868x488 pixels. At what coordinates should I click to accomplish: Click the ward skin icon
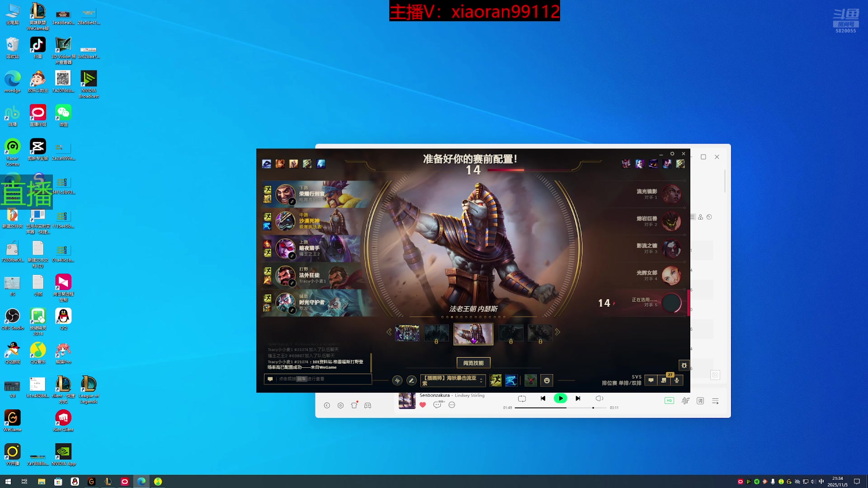[x=530, y=380]
